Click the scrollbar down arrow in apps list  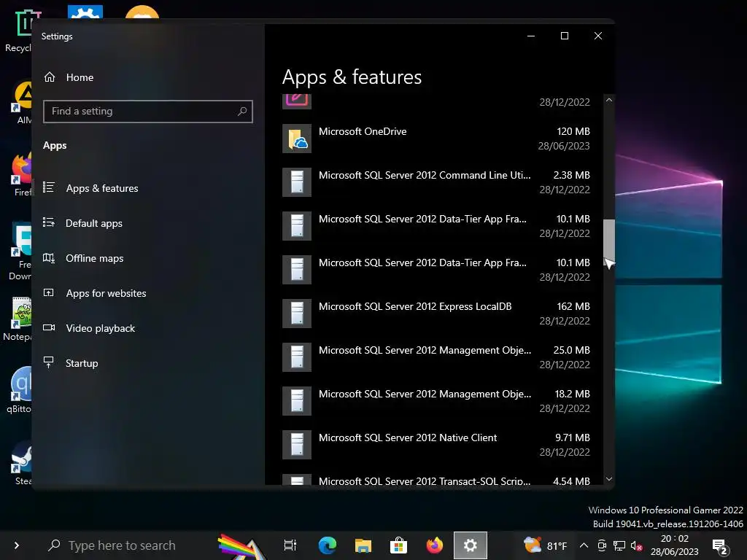click(x=609, y=479)
